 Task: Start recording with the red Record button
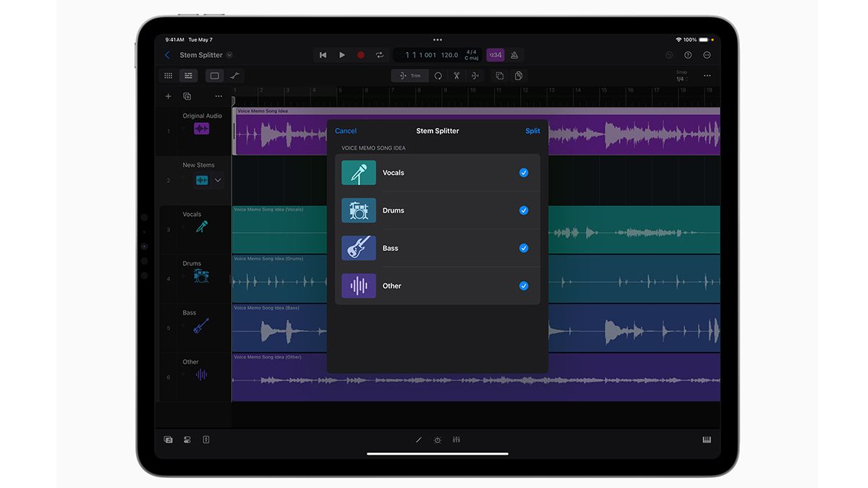361,55
